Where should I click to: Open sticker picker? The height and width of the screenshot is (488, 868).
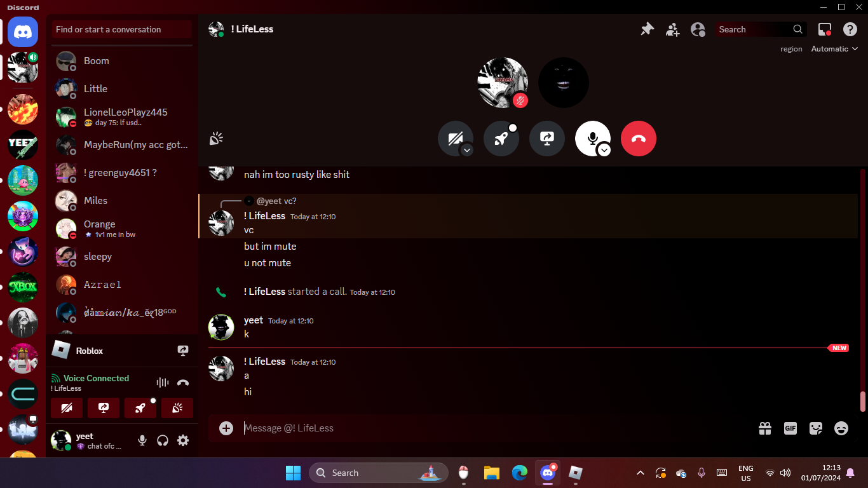pyautogui.click(x=816, y=428)
